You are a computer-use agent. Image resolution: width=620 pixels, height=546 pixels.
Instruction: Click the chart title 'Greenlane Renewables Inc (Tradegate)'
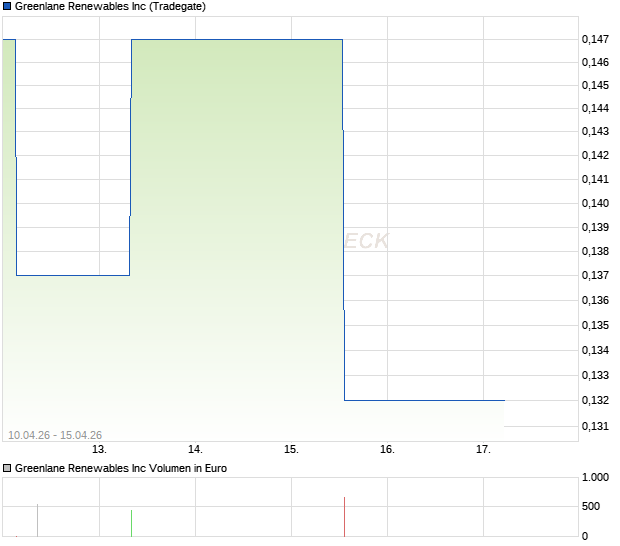pos(110,6)
